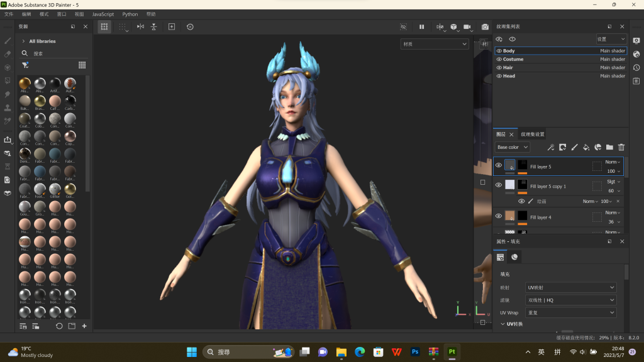Open the 窗口 menu

click(x=62, y=14)
